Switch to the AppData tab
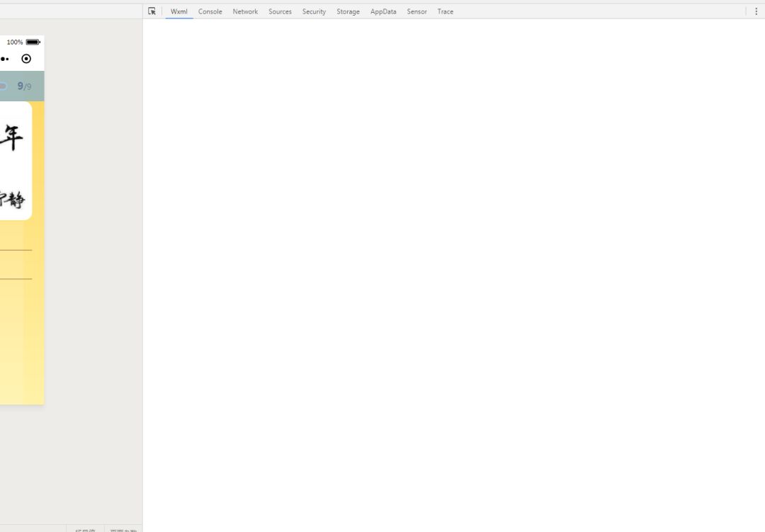 [383, 12]
